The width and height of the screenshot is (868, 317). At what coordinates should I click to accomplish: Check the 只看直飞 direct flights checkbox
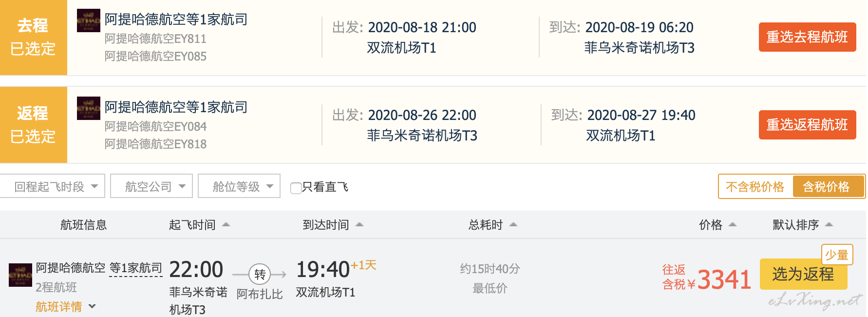click(x=296, y=188)
